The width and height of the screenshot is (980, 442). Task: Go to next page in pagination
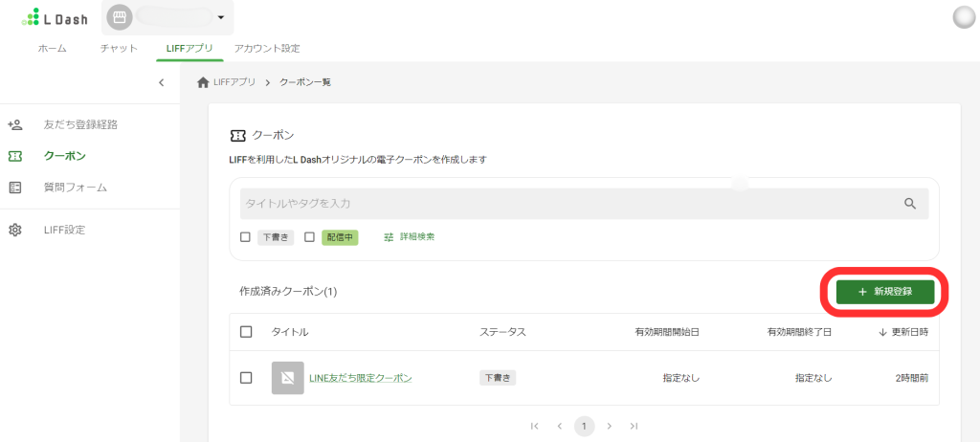coord(610,427)
